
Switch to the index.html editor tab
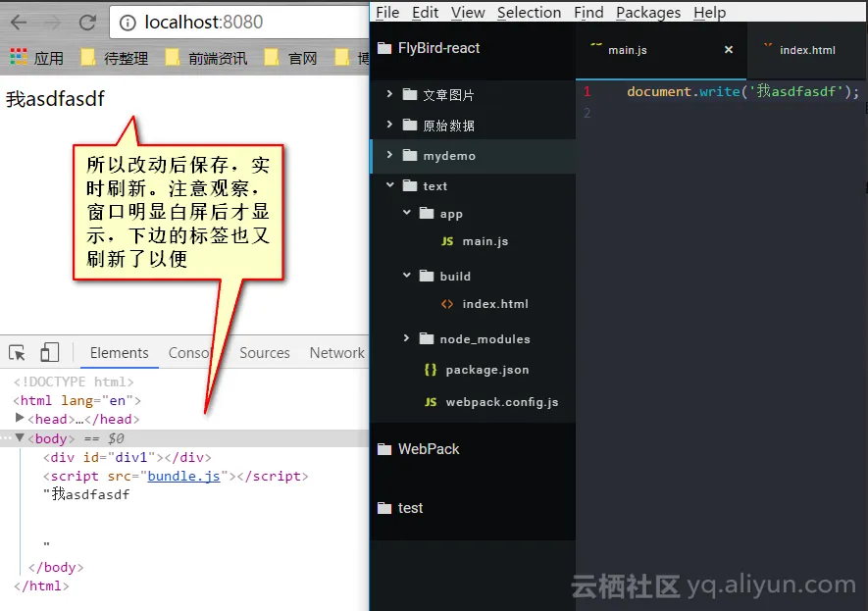tap(807, 50)
